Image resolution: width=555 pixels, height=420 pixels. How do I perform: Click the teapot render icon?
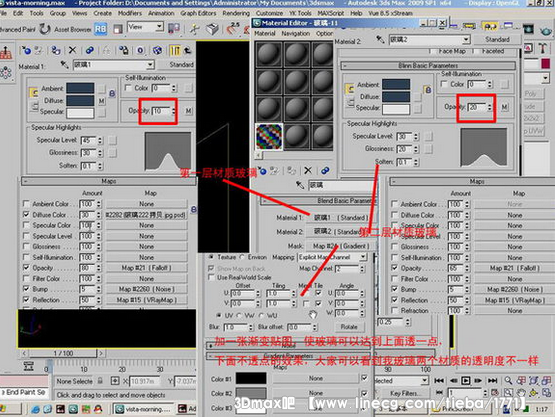pos(546,30)
